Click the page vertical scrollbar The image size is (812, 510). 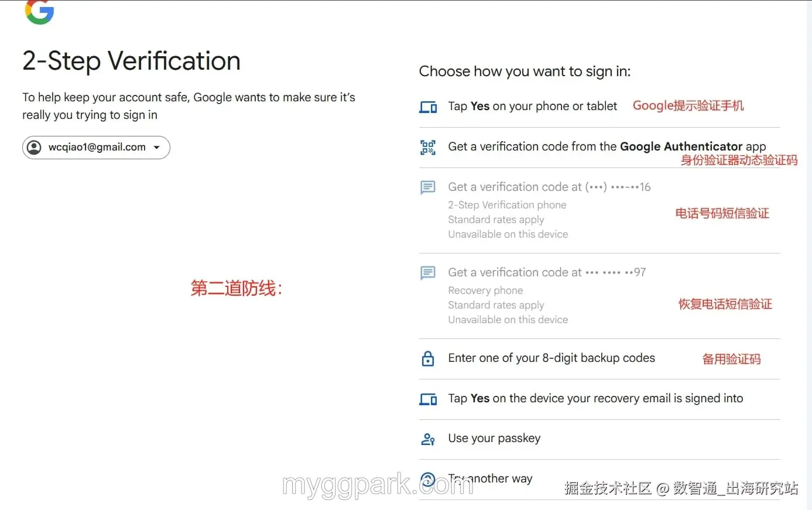tap(809, 255)
